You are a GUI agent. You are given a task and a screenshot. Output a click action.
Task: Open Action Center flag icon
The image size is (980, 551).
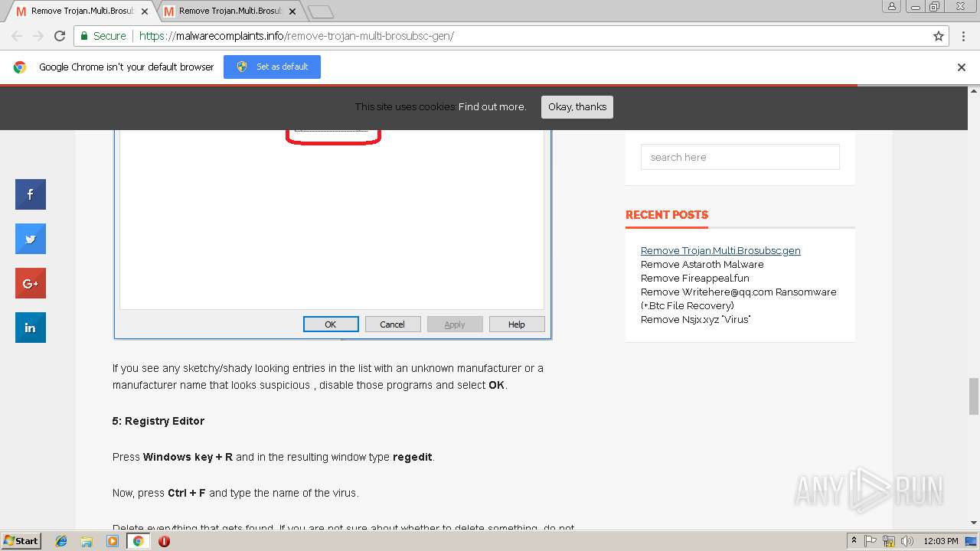coord(871,541)
